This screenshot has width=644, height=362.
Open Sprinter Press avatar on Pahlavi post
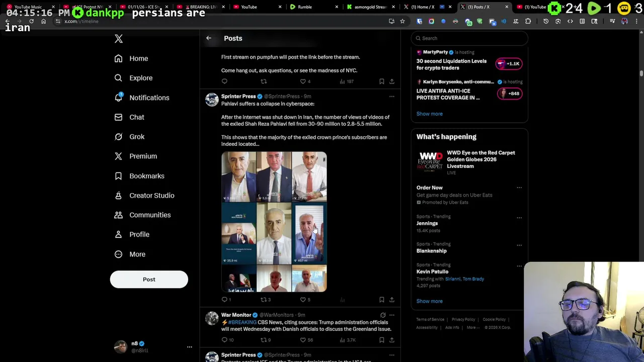212,100
